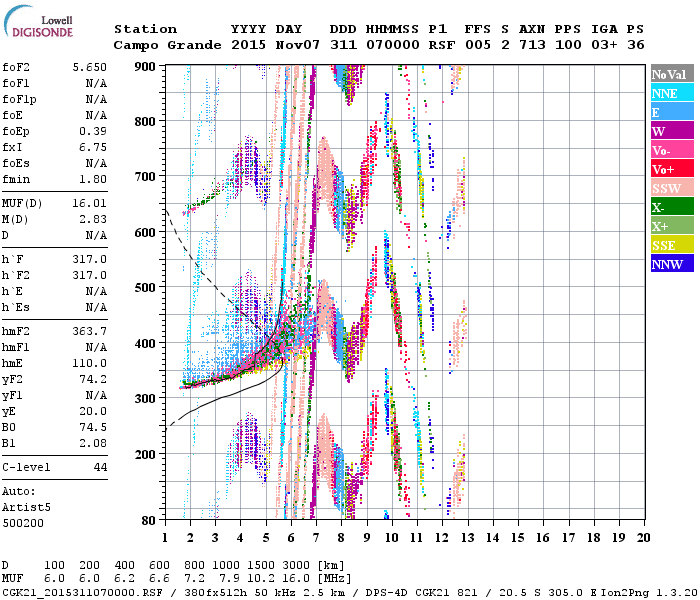The image size is (700, 600).
Task: Click the C-level value 44
Action: [100, 467]
